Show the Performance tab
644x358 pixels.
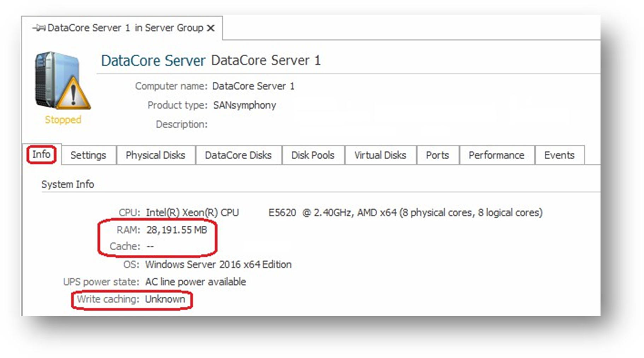(x=496, y=155)
